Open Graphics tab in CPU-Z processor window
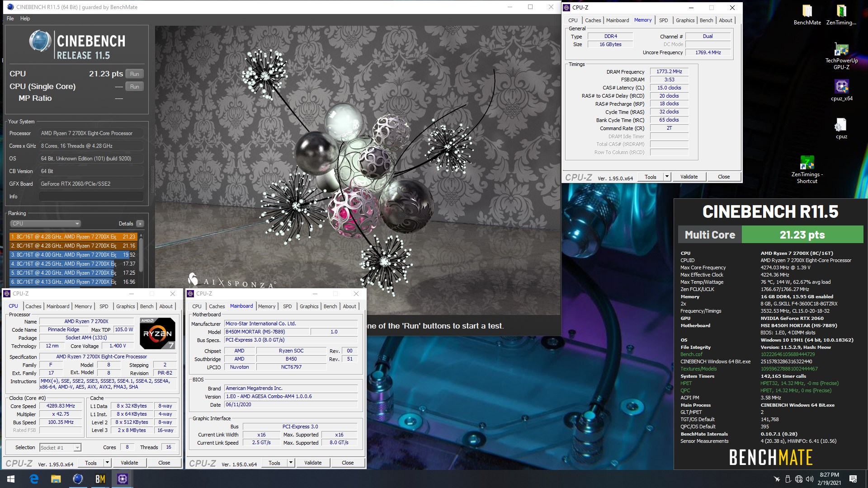Viewport: 868px width, 488px height. pos(125,306)
